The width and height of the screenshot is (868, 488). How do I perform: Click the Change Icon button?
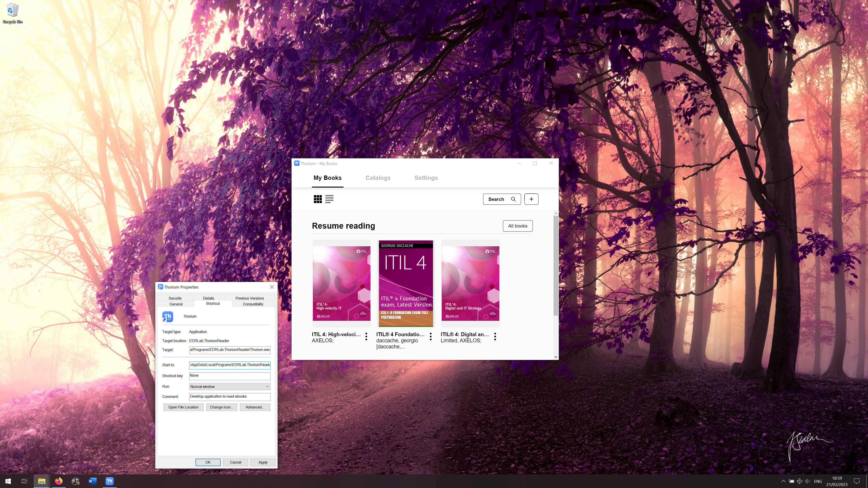pyautogui.click(x=221, y=407)
